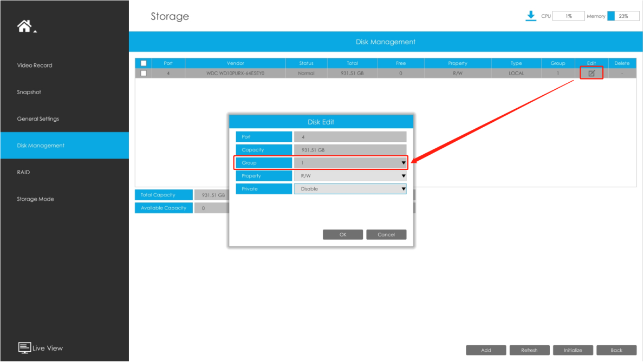This screenshot has width=644, height=362.
Task: Expand the Private dropdown showing Disable
Action: pos(350,189)
